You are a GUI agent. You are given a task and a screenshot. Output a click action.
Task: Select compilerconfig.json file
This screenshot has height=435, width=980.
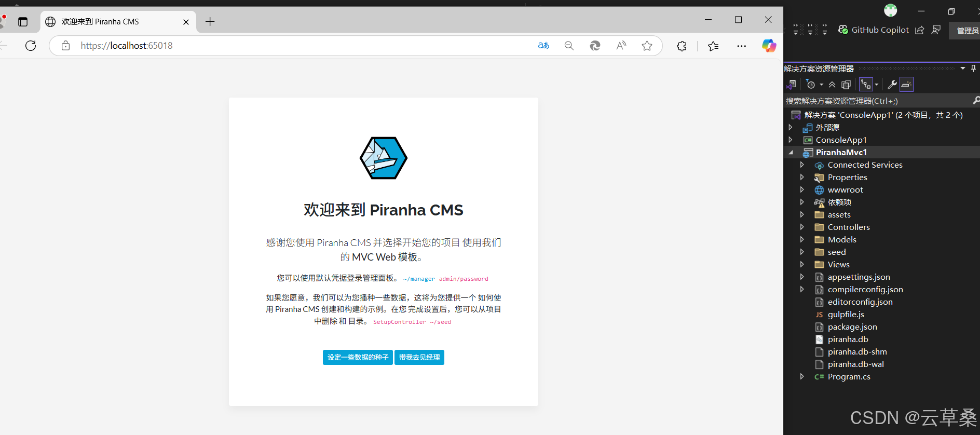tap(865, 290)
